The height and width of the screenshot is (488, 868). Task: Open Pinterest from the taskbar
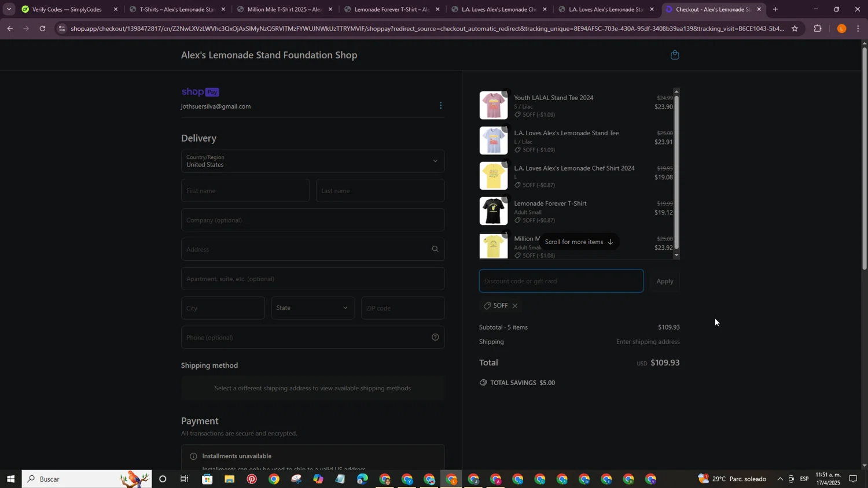click(252, 479)
